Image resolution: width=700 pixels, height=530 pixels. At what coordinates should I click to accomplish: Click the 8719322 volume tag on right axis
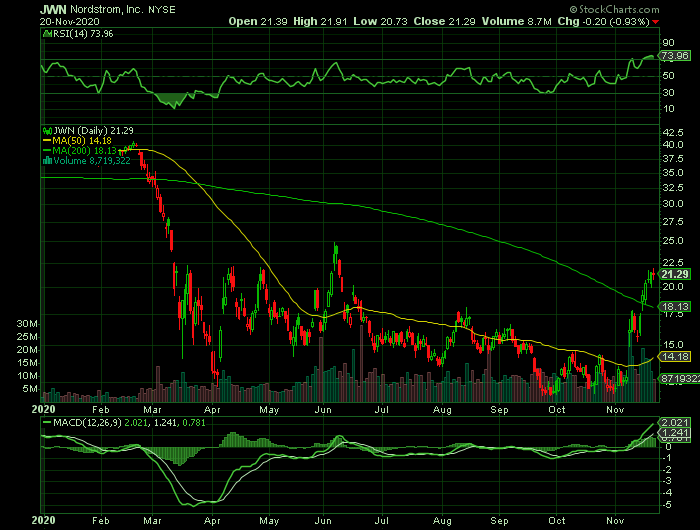[x=680, y=379]
